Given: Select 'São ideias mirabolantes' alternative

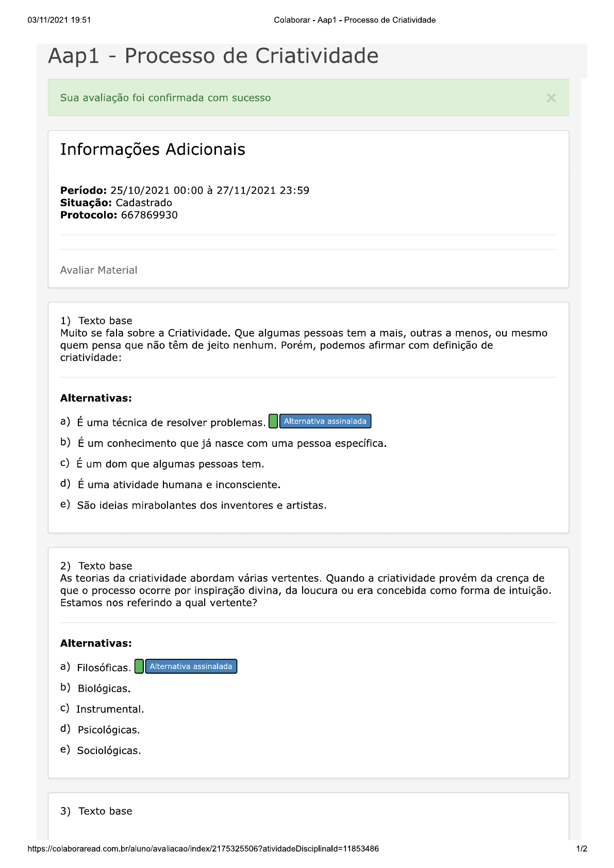Looking at the screenshot, I should [x=202, y=505].
